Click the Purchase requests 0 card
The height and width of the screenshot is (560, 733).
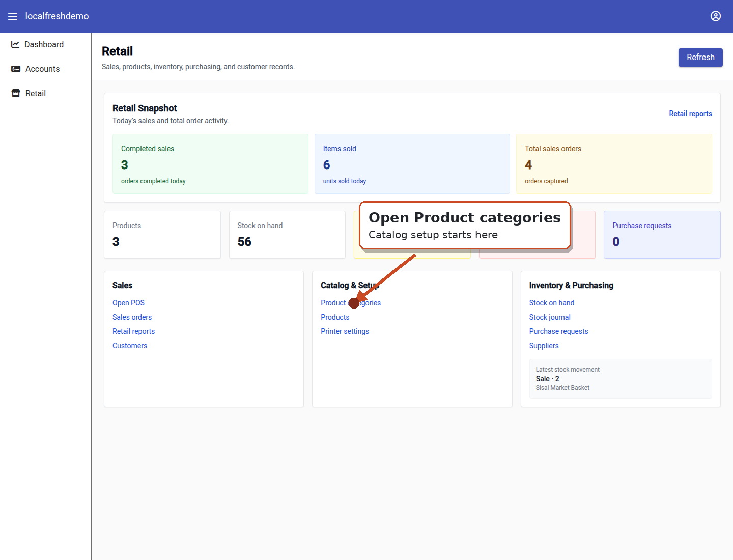click(x=662, y=235)
